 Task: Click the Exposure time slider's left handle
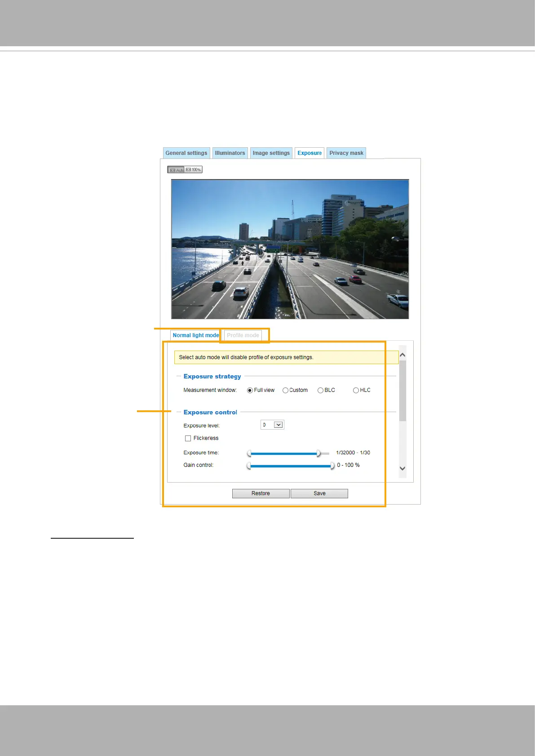pyautogui.click(x=249, y=453)
